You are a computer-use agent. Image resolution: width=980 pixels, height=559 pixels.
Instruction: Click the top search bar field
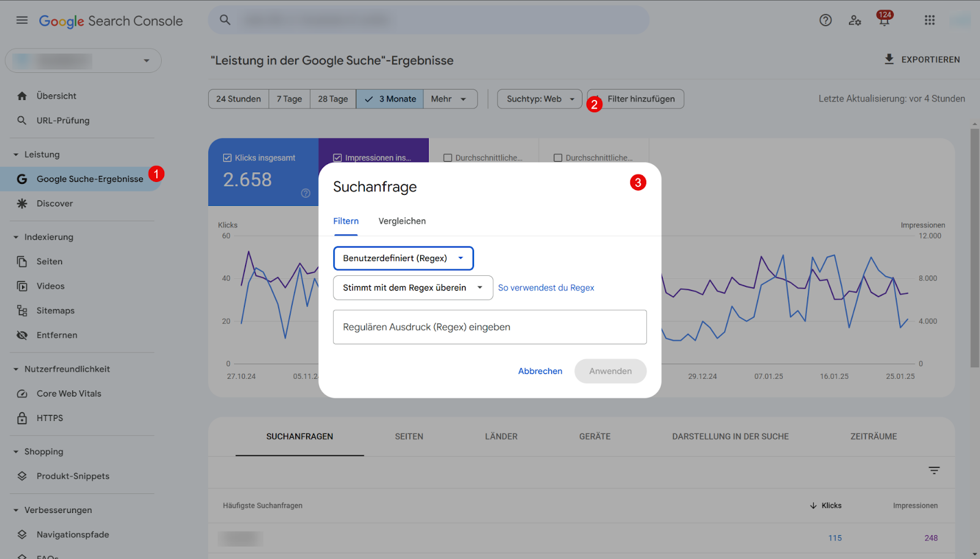pyautogui.click(x=429, y=20)
